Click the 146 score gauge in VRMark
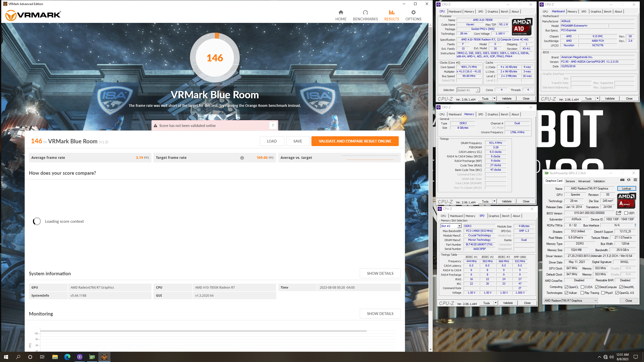 click(215, 58)
